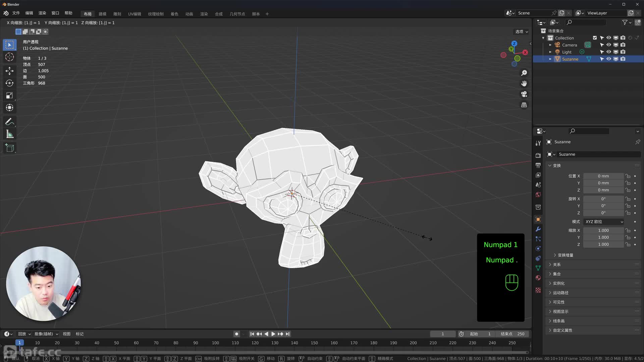This screenshot has width=644, height=362.
Task: Hide the Light object in viewport
Action: pyautogui.click(x=608, y=52)
